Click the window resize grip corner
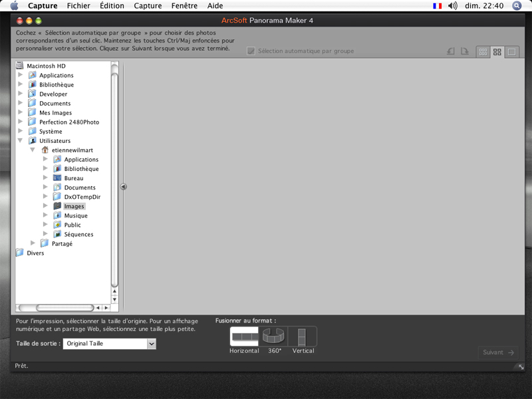 (x=521, y=367)
